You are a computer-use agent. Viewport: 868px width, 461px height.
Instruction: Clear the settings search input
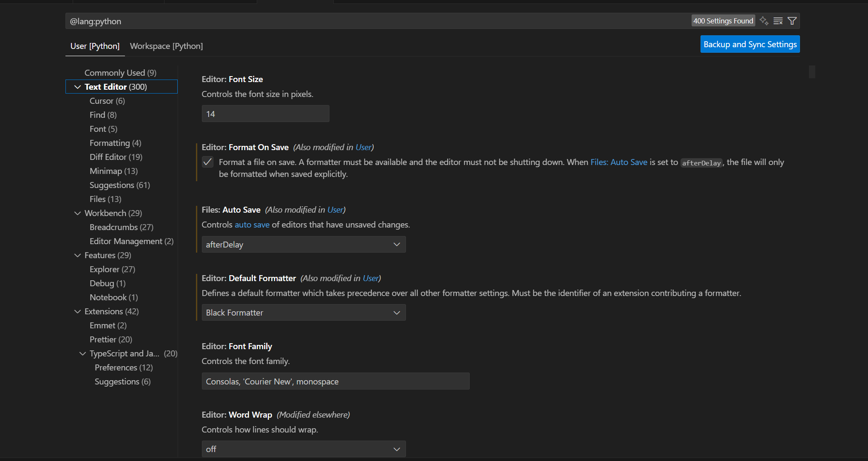pos(778,21)
